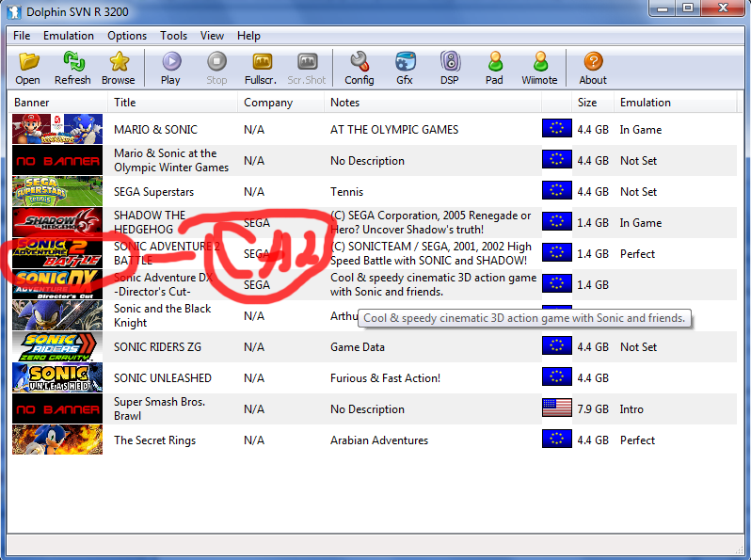This screenshot has width=751, height=560.
Task: Click No Banner of Super Smash Bros. Brawl
Action: [x=57, y=409]
